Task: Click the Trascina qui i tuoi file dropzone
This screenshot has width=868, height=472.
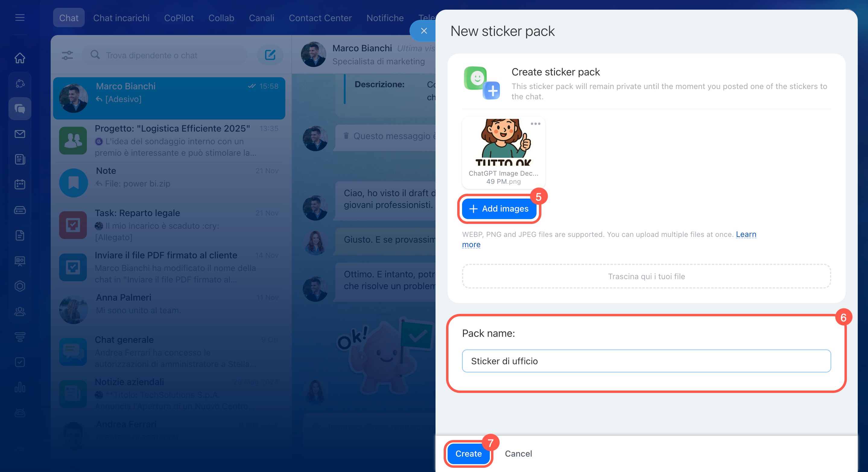Action: click(646, 276)
